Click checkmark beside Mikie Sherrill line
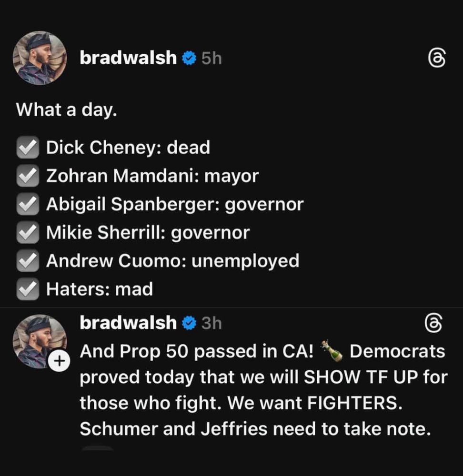The height and width of the screenshot is (476, 463). [28, 232]
